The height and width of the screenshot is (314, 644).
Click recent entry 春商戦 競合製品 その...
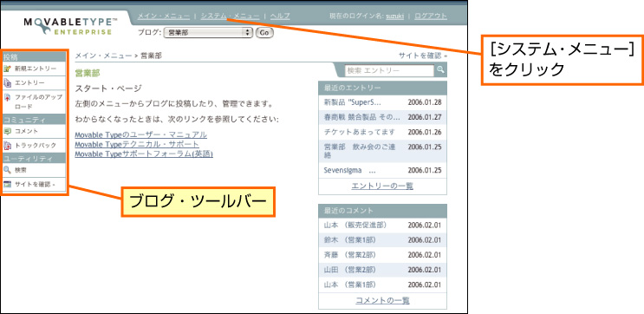[361, 117]
